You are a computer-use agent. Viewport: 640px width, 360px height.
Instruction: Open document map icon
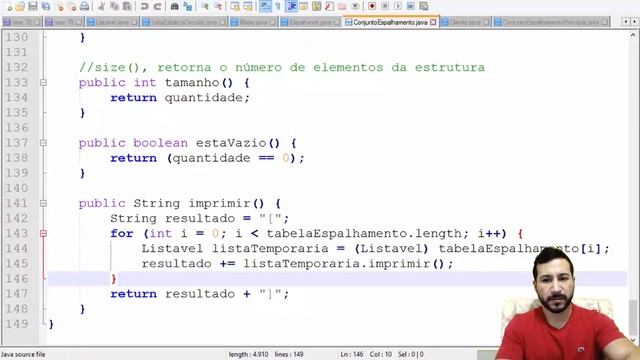316,6
